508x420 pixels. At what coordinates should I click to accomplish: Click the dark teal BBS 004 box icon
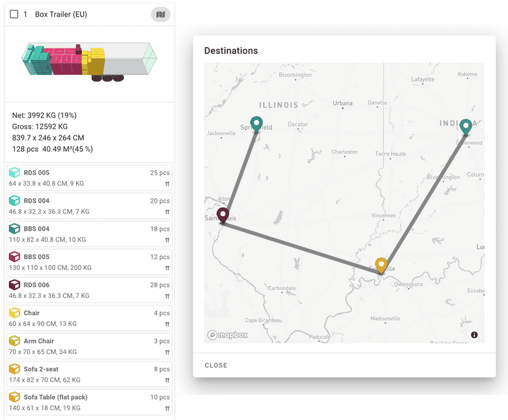15,228
